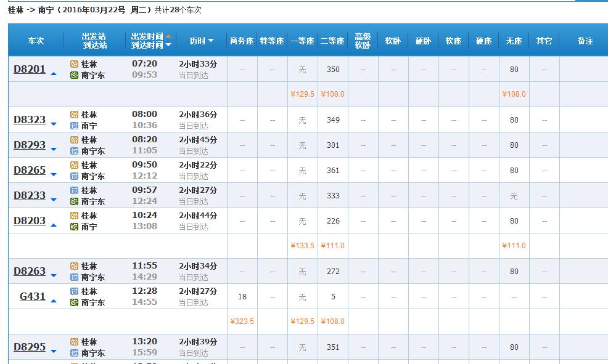Expand price row for D8265

[54, 175]
